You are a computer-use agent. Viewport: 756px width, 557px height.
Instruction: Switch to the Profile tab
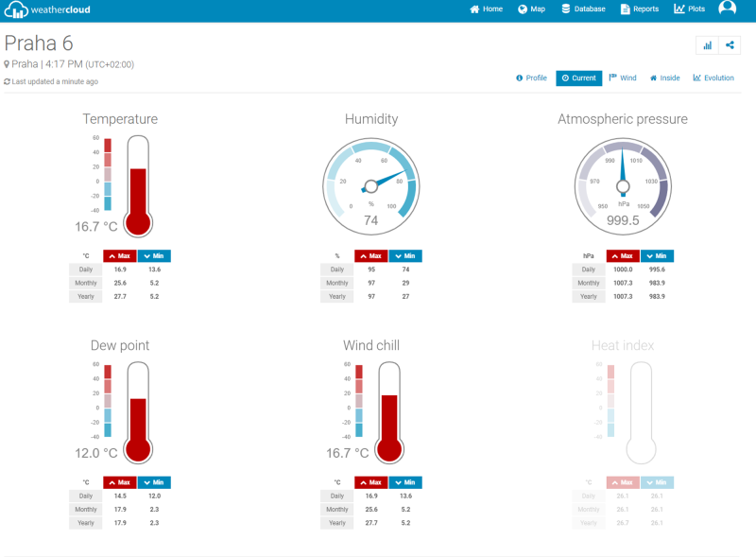(x=531, y=78)
